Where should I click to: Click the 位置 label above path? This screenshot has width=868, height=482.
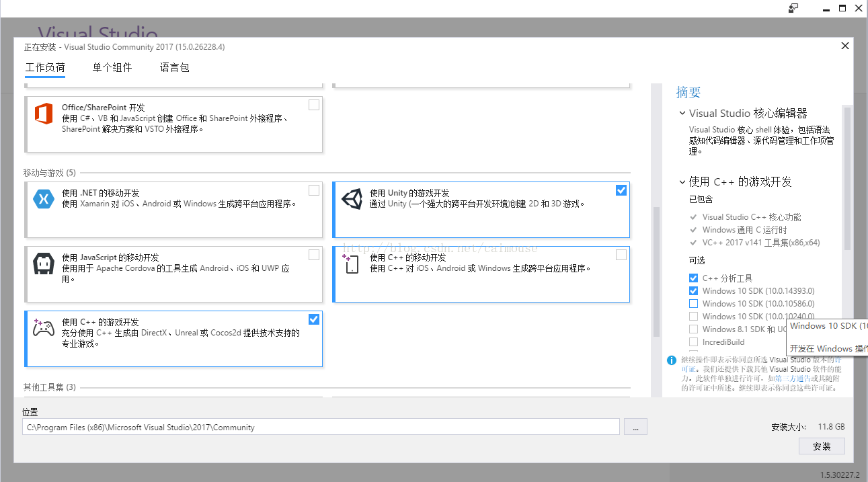(x=30, y=412)
